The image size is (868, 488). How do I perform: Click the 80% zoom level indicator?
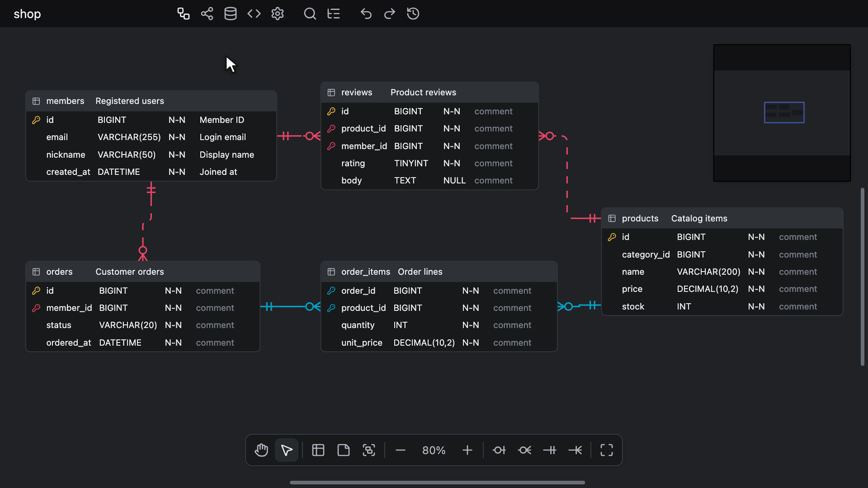[434, 450]
